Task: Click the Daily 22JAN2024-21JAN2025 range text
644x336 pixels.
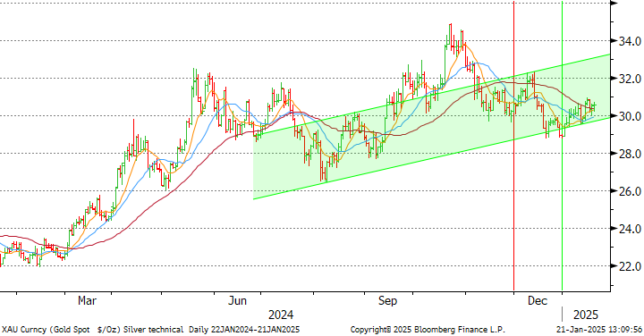Action: click(x=244, y=330)
